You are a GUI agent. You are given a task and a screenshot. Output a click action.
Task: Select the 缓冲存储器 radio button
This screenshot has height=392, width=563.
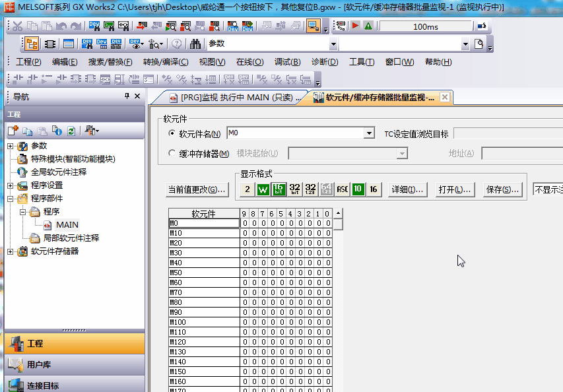[x=172, y=154]
